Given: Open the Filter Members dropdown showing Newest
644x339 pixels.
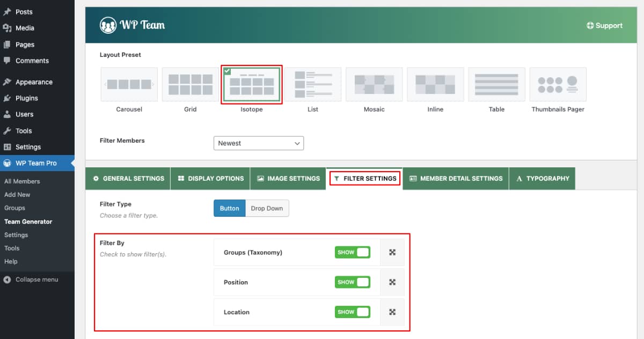Looking at the screenshot, I should 259,143.
